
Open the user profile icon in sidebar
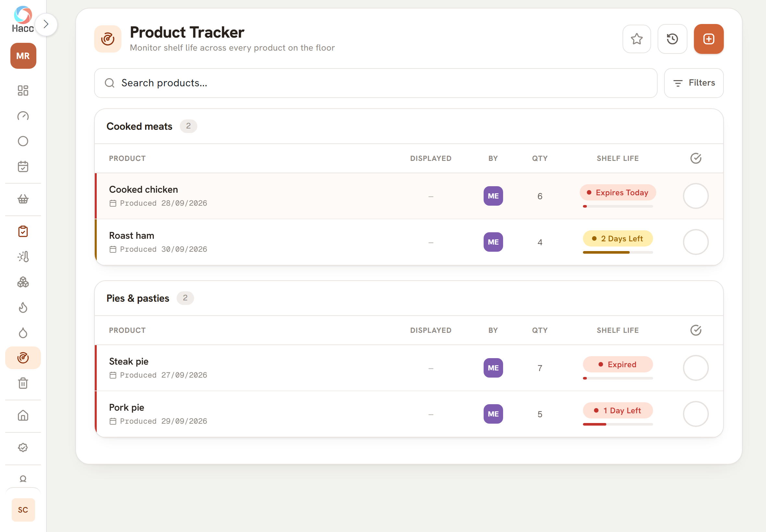[x=23, y=479]
